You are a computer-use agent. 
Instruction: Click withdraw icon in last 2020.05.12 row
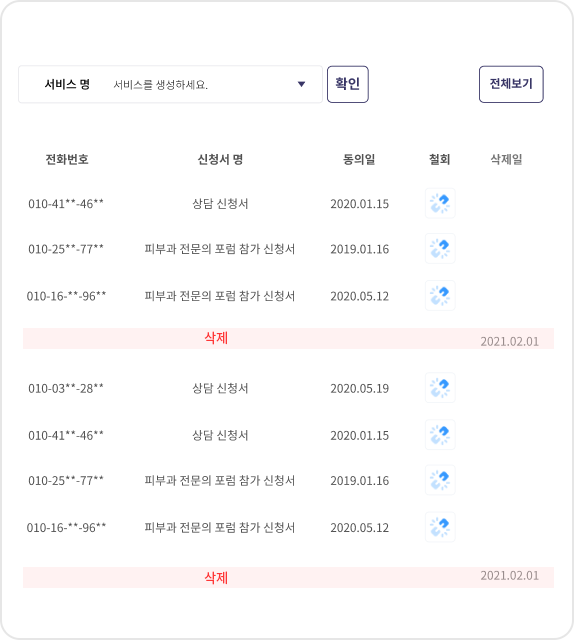point(440,527)
